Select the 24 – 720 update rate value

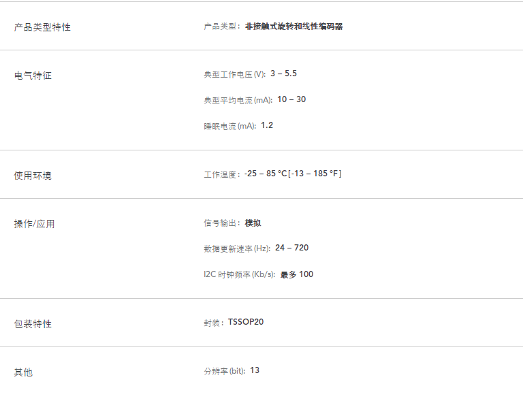[x=291, y=248]
